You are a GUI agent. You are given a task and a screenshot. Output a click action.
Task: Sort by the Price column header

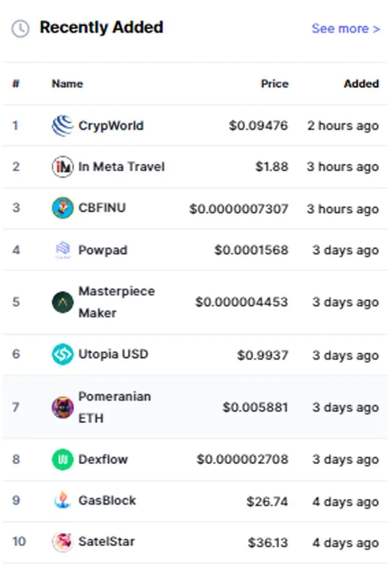274,83
